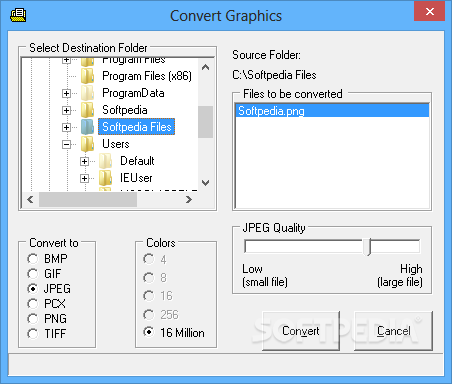This screenshot has width=452, height=384.
Task: Select the Softpedia folder label
Action: point(125,110)
